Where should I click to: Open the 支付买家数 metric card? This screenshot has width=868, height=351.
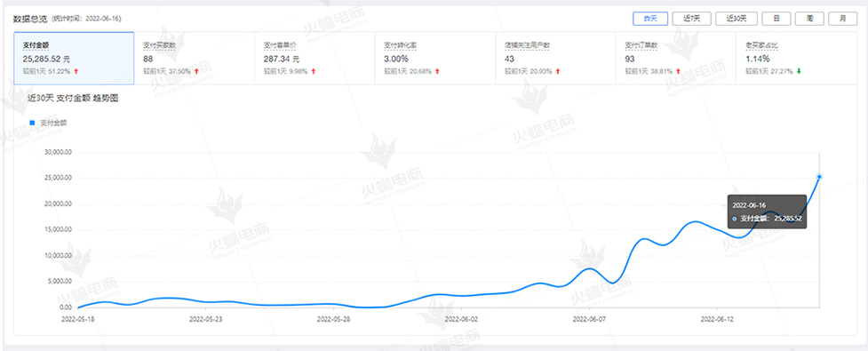195,58
